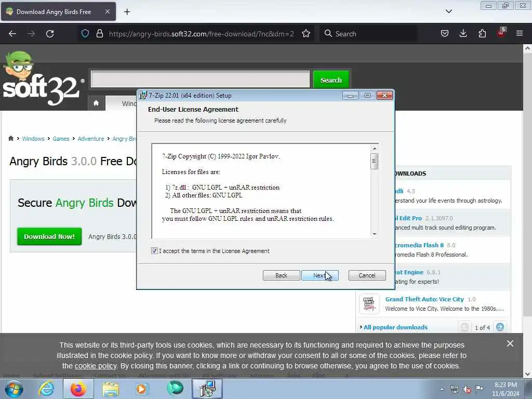This screenshot has height=399, width=532.
Task: Open Windows Media Player from the taskbar
Action: pyautogui.click(x=142, y=389)
